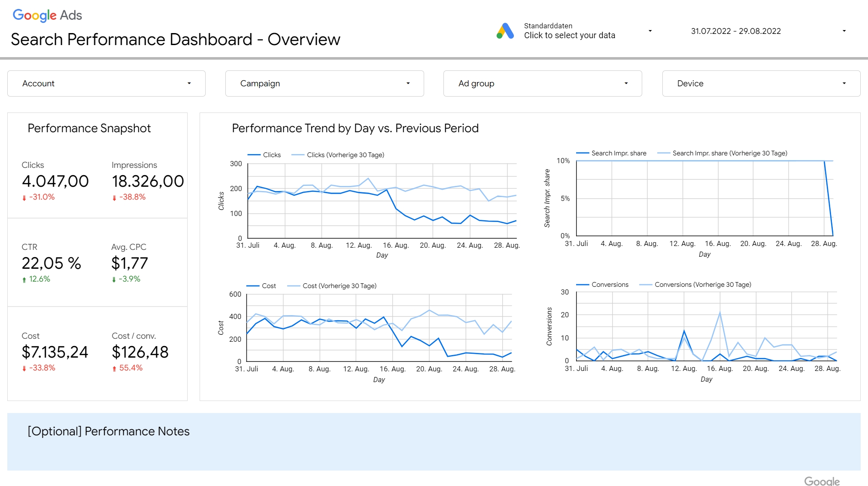Open the Campaign filter dropdown
Viewport: 868px width, 486px height.
point(324,84)
